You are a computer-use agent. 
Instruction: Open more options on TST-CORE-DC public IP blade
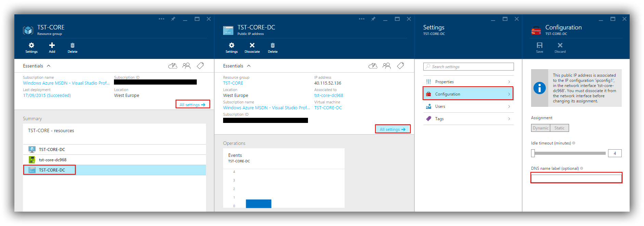pyautogui.click(x=362, y=19)
